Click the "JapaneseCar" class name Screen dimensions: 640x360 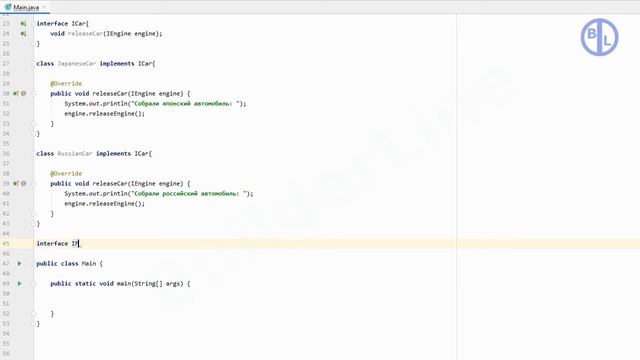tap(77, 64)
